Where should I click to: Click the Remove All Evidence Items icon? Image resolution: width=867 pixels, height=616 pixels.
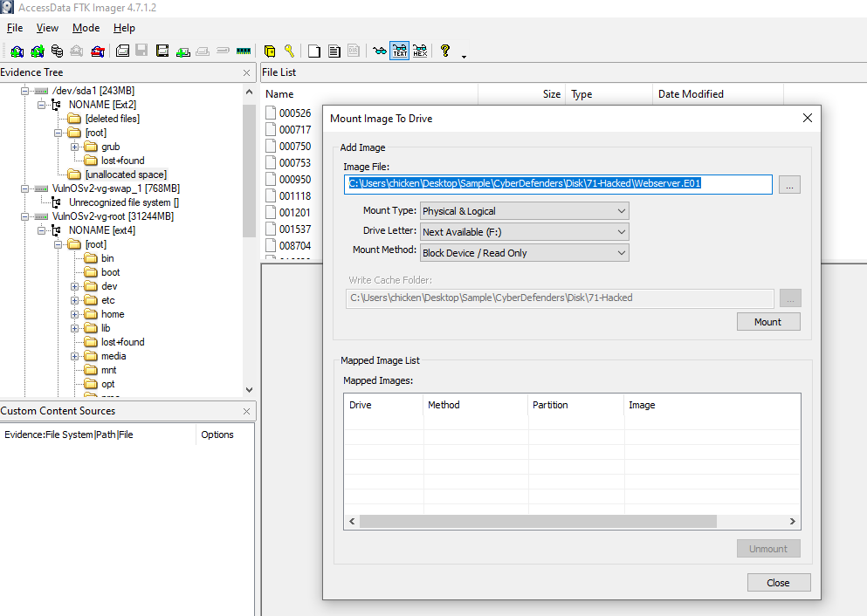pyautogui.click(x=98, y=51)
